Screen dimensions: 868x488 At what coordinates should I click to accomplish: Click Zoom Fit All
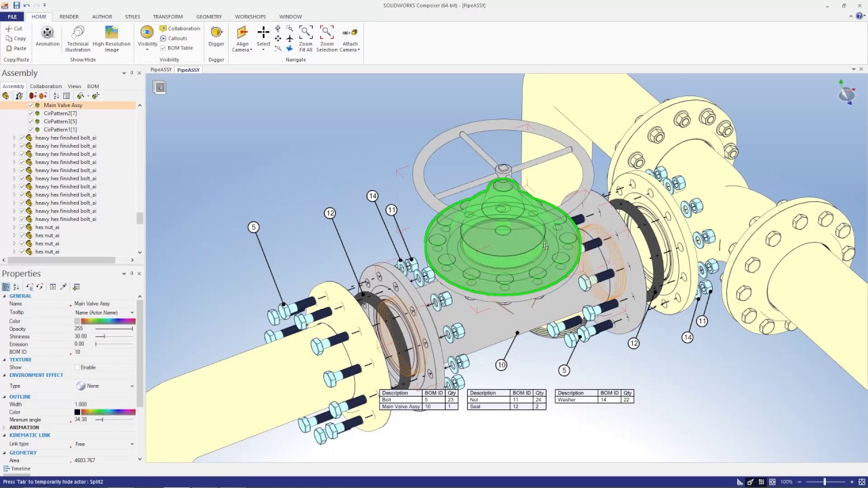point(306,39)
